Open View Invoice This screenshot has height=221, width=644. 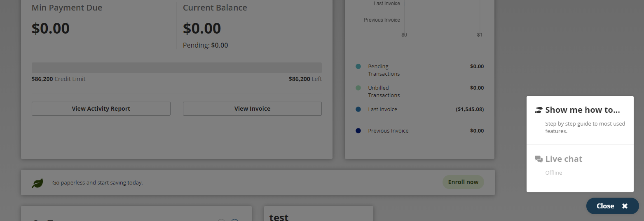252,109
